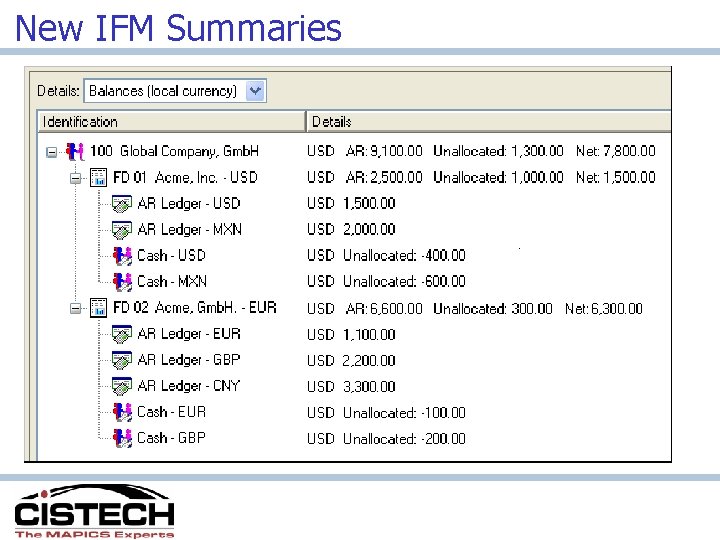Sort by the Identification column header
720x540 pixels.
pyautogui.click(x=171, y=122)
